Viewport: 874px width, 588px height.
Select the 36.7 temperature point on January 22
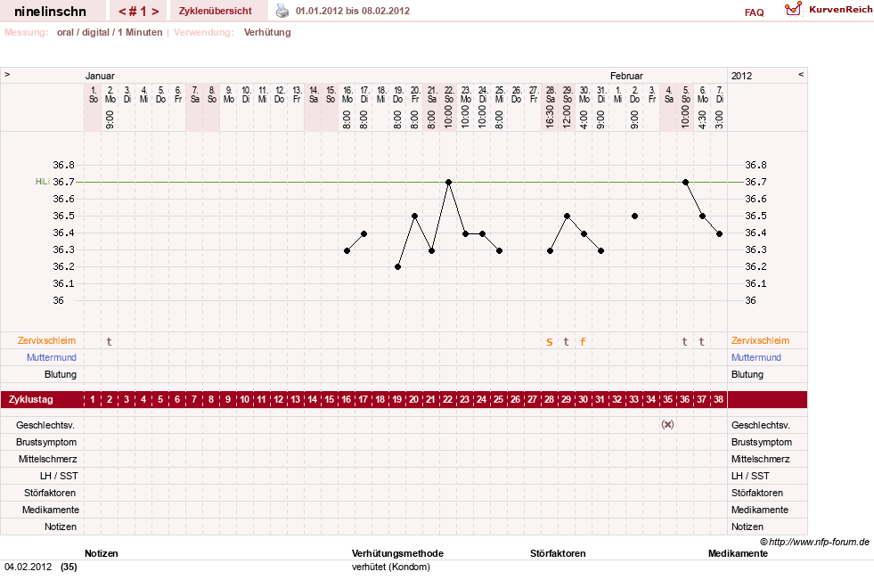point(449,183)
